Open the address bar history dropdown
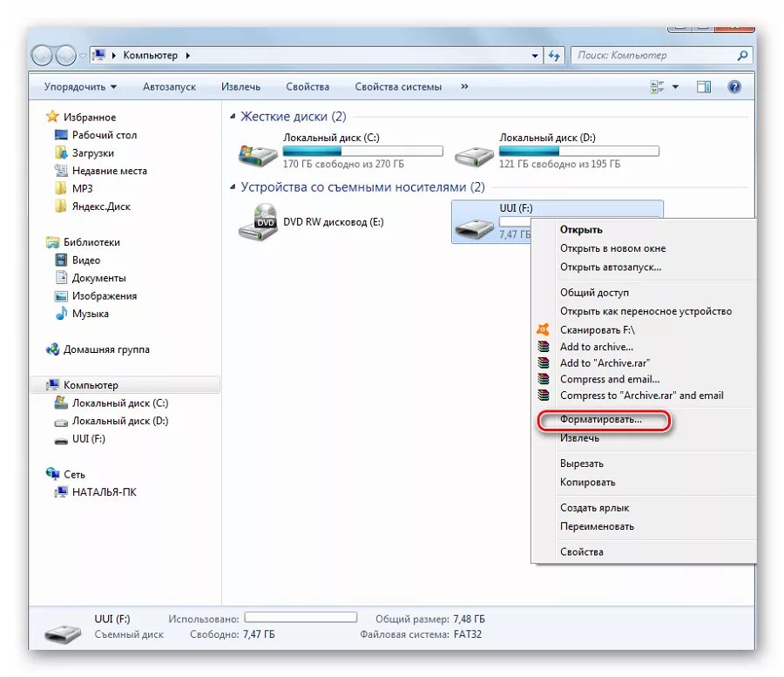The image size is (784, 677). click(535, 56)
